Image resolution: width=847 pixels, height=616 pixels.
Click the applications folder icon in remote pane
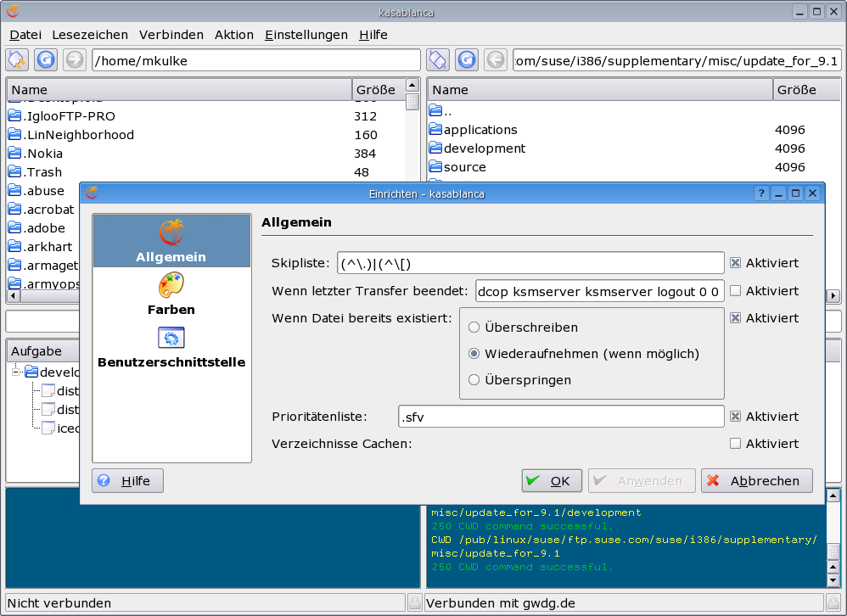[435, 130]
